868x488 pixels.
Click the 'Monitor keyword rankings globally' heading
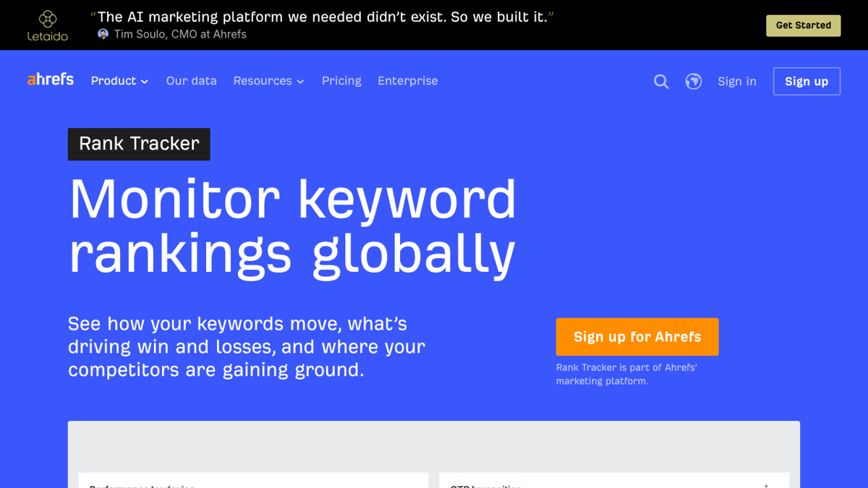[x=293, y=226]
